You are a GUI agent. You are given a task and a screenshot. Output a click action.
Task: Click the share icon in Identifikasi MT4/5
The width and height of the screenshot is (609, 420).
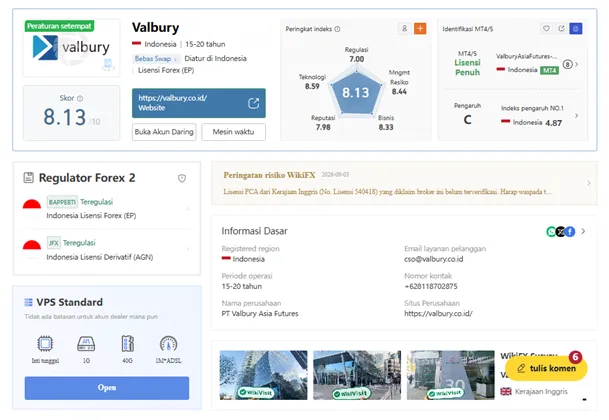[561, 29]
